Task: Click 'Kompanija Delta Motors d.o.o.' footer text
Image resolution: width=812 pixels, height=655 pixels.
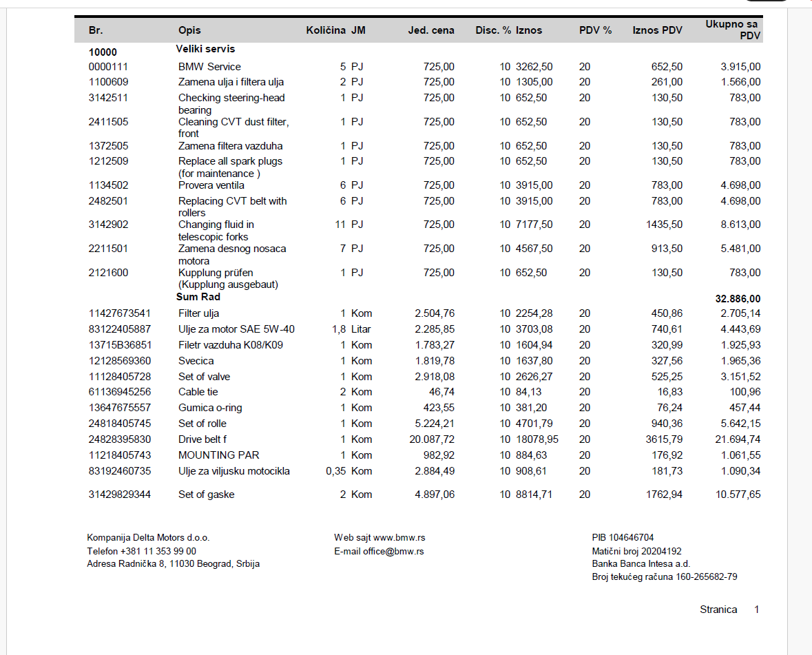Action: click(148, 538)
